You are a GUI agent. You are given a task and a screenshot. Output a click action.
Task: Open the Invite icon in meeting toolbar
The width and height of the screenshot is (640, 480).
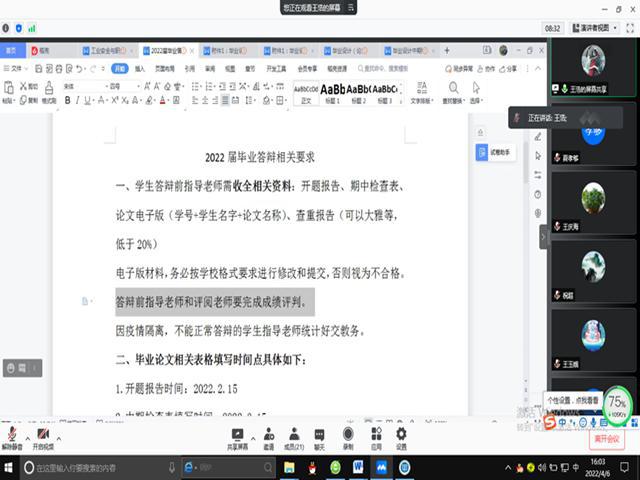pos(268,438)
